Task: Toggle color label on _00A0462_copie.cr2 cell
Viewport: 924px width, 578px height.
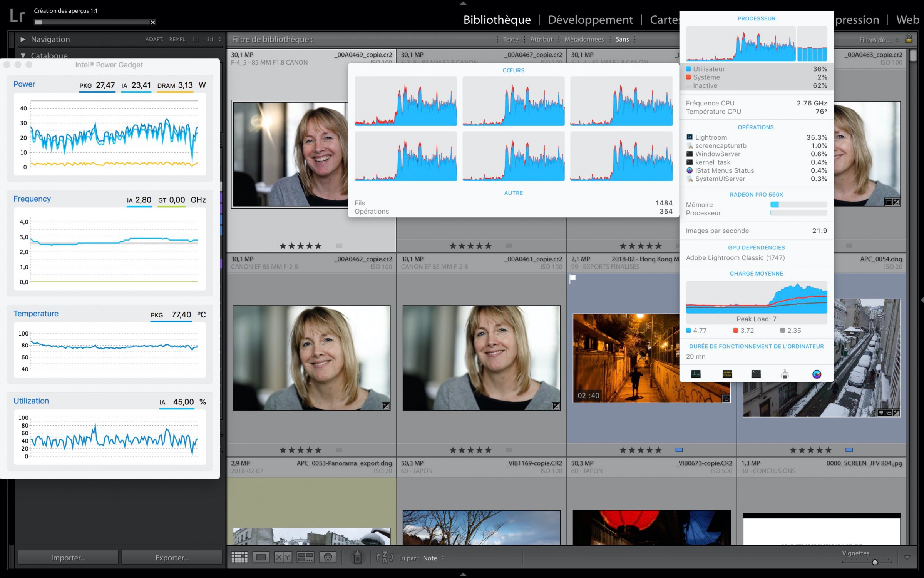Action: click(339, 449)
